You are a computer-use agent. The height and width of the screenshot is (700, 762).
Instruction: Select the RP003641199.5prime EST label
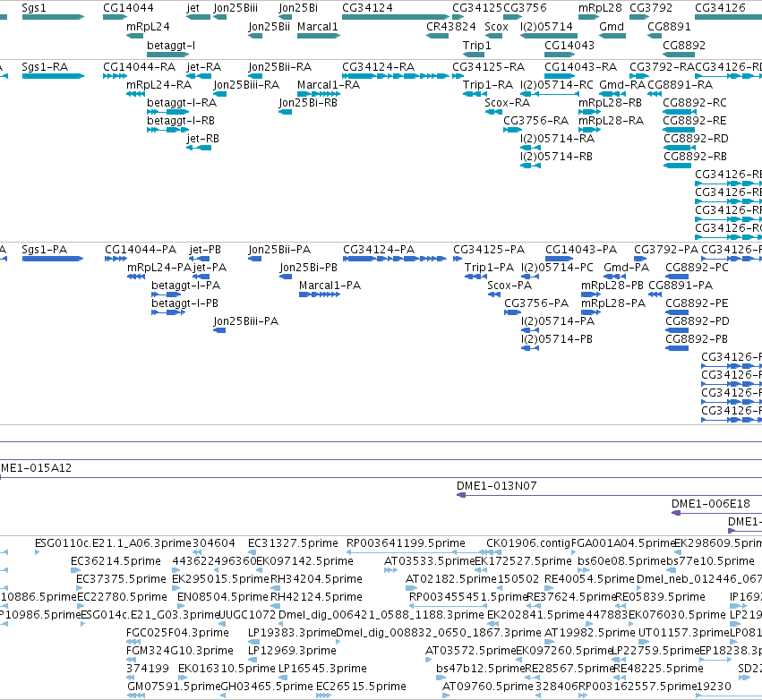point(406,543)
